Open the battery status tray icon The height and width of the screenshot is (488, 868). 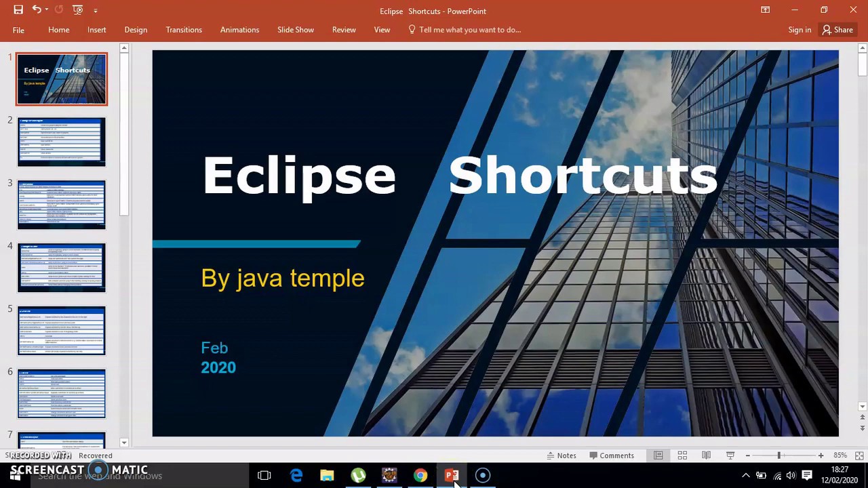(762, 476)
